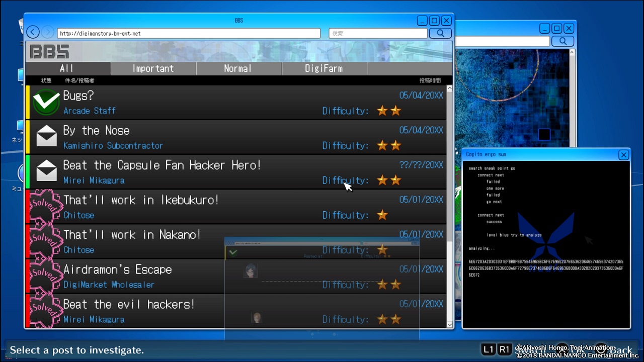Click the BBS search text field

pos(377,33)
